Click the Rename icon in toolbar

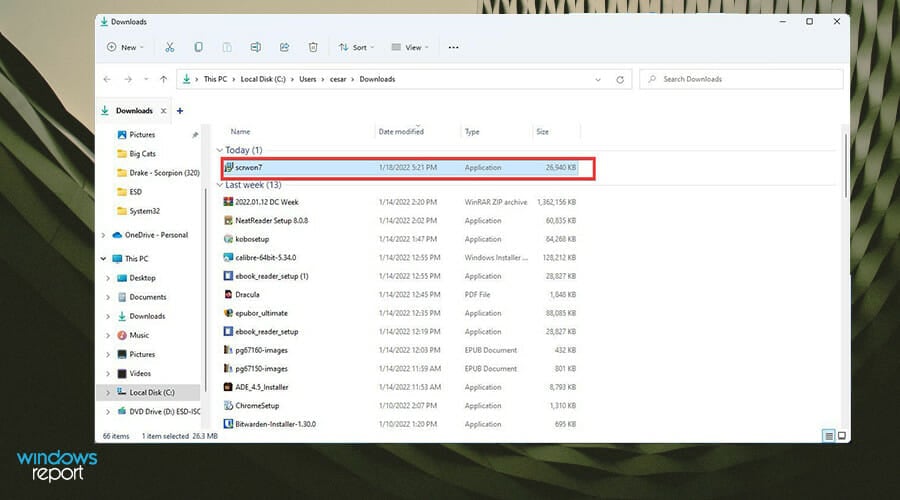coord(256,47)
